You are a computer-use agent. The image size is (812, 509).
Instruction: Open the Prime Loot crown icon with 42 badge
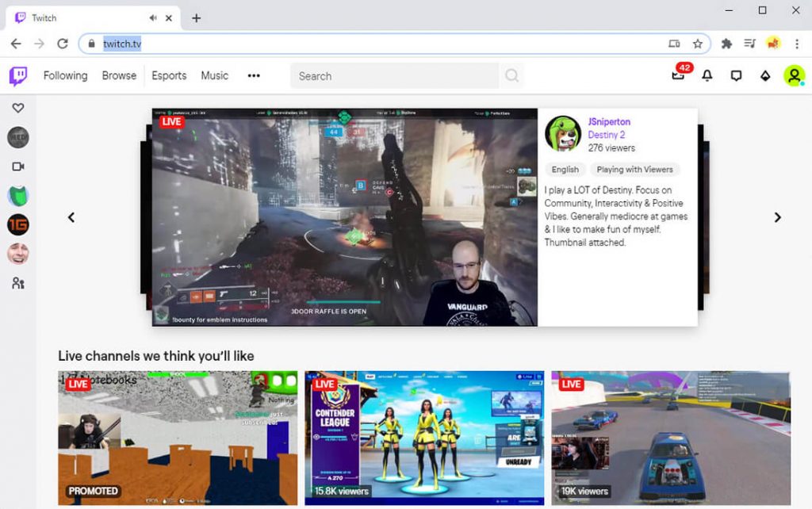coord(679,75)
